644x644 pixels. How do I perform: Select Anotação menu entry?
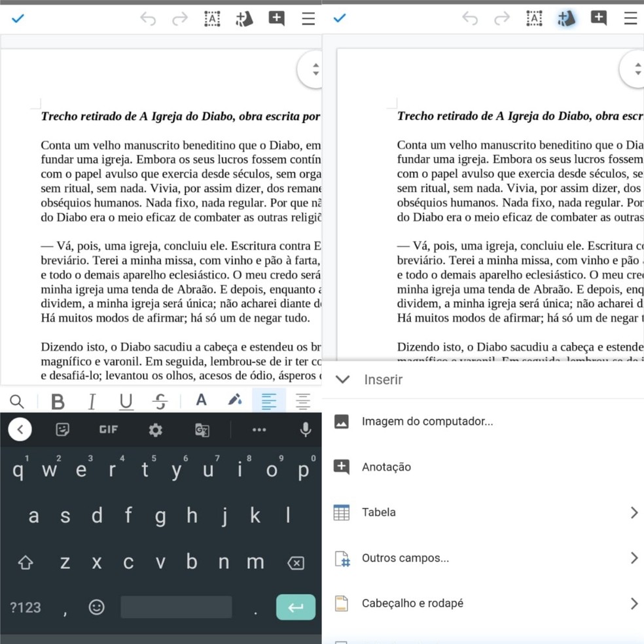click(483, 467)
